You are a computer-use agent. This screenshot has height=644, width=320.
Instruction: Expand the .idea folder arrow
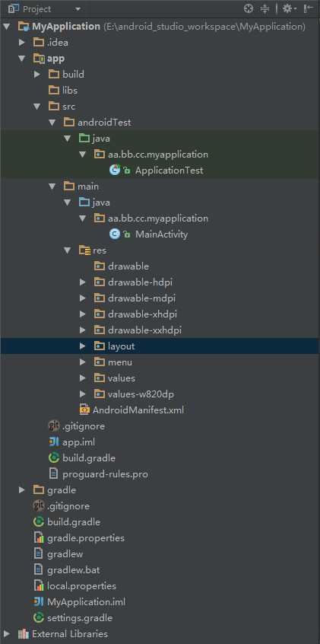coord(22,43)
